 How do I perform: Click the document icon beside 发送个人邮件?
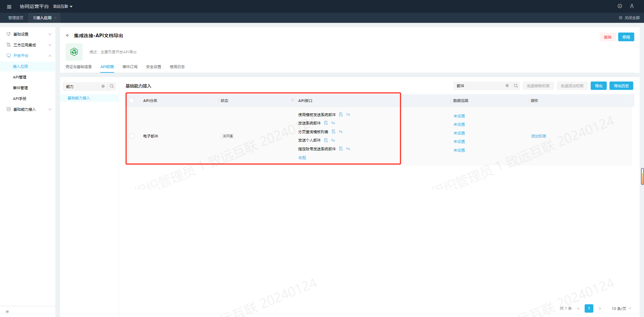[x=326, y=140]
